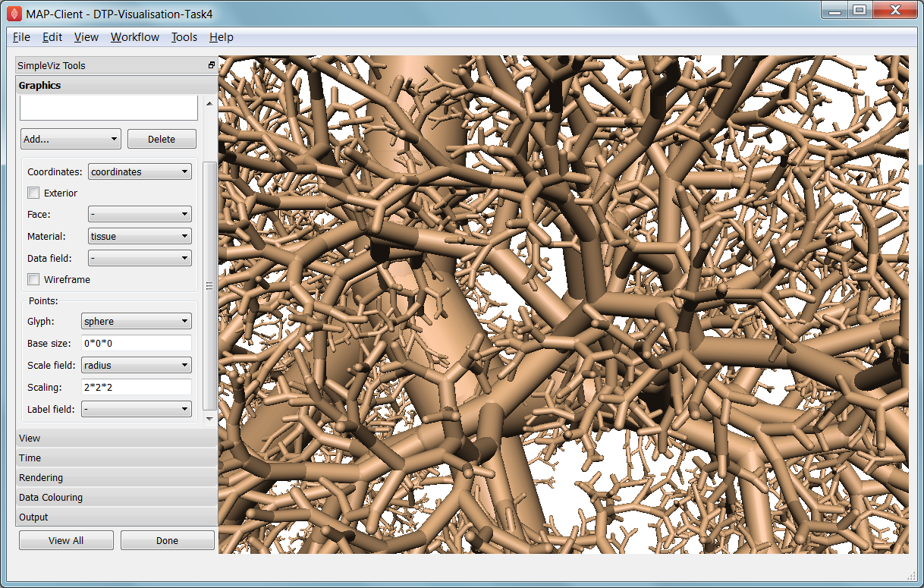Click the Scaling input field
Image resolution: width=924 pixels, height=588 pixels.
pyautogui.click(x=137, y=387)
